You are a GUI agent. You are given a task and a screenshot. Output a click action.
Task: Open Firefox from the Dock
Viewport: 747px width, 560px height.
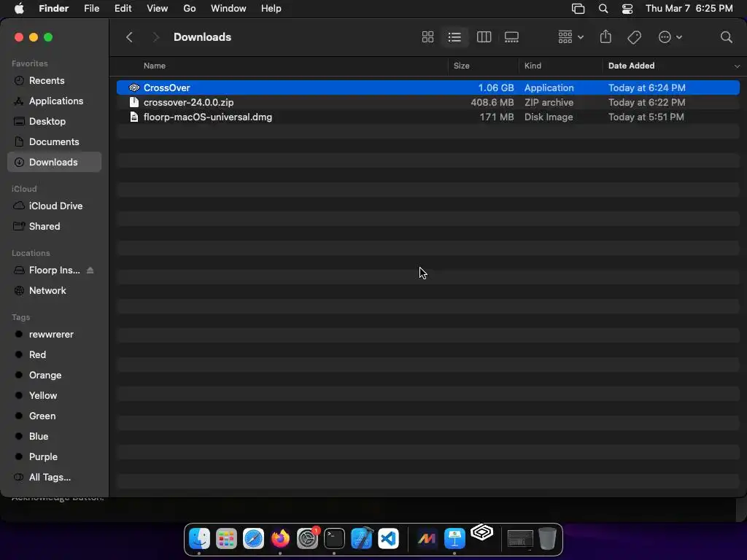click(x=280, y=539)
